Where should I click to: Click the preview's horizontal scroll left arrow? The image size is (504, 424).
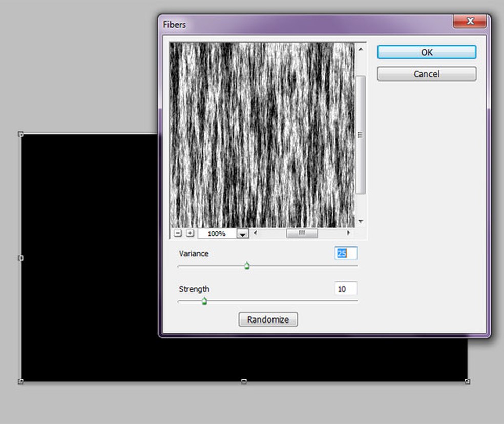[x=256, y=233]
